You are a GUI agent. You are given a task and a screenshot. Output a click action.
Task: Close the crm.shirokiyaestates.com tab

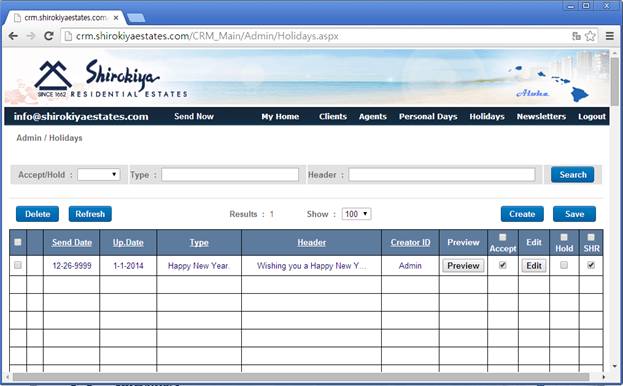(x=116, y=18)
